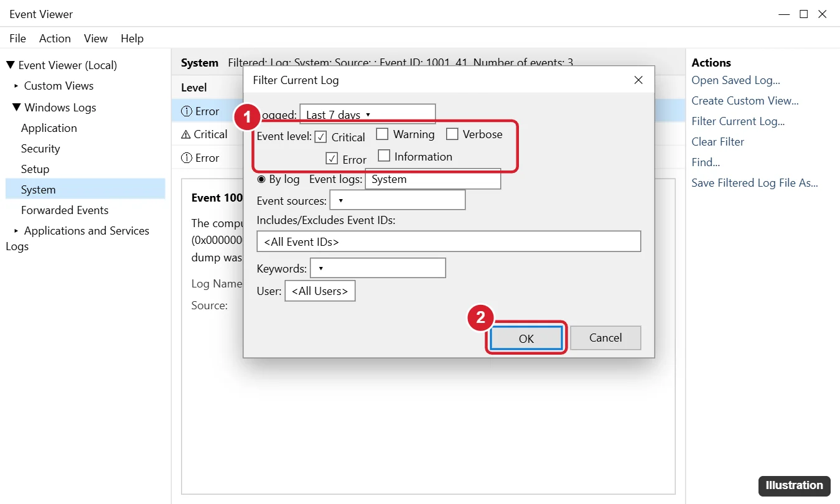This screenshot has height=504, width=840.
Task: Maximize the Event Viewer window
Action: click(804, 14)
